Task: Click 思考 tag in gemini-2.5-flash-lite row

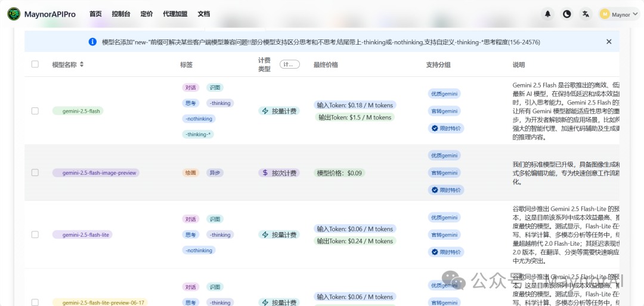Action: point(191,234)
